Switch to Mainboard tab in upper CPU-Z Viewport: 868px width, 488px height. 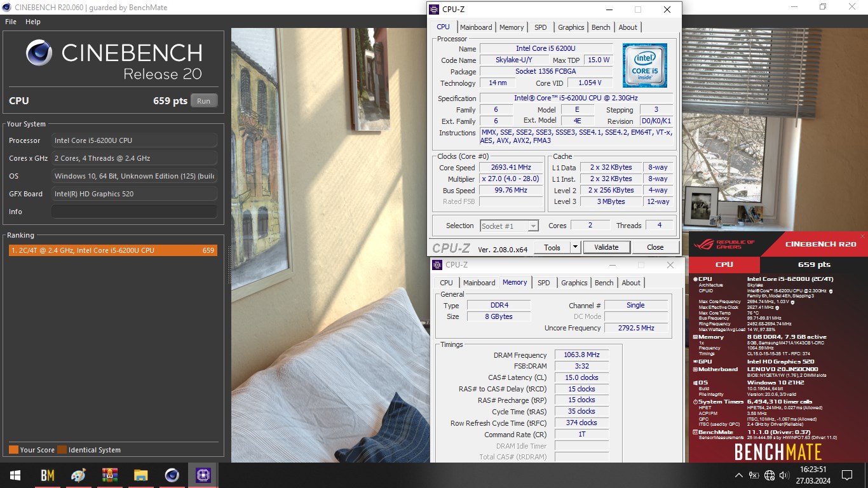(476, 27)
